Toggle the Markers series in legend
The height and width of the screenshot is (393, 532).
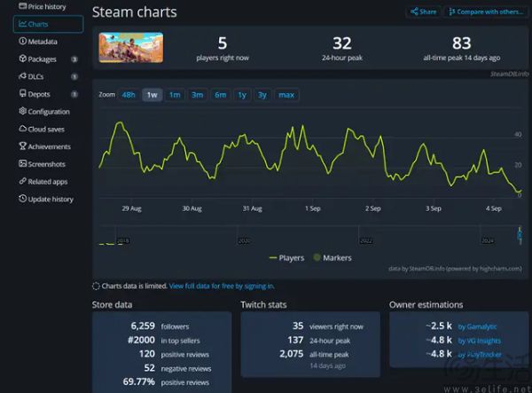point(332,258)
